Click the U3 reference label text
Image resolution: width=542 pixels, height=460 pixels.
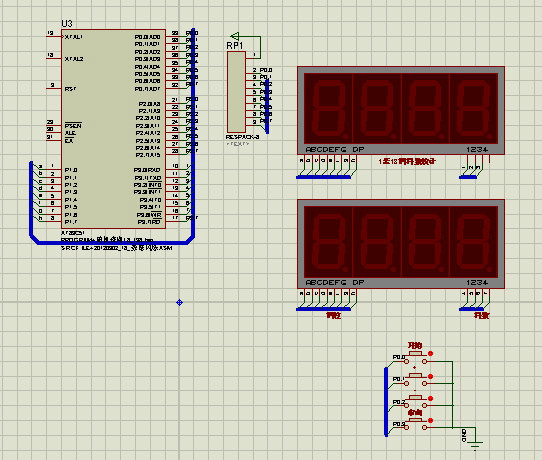67,24
